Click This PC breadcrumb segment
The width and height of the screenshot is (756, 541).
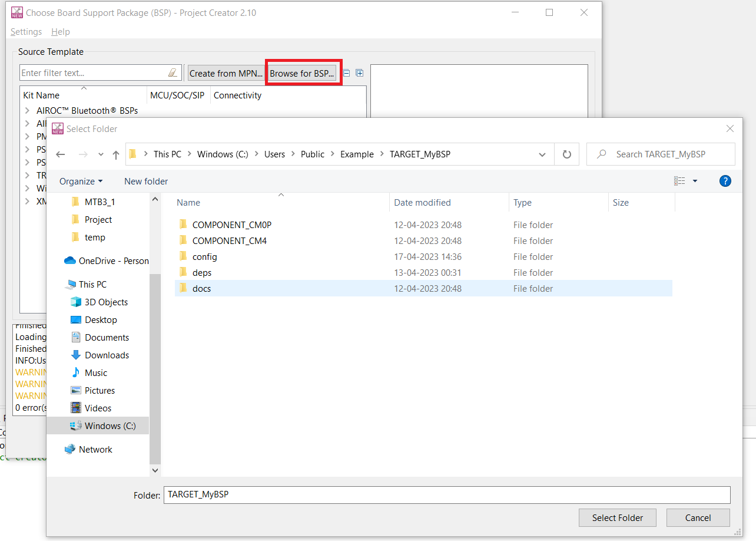click(x=167, y=154)
